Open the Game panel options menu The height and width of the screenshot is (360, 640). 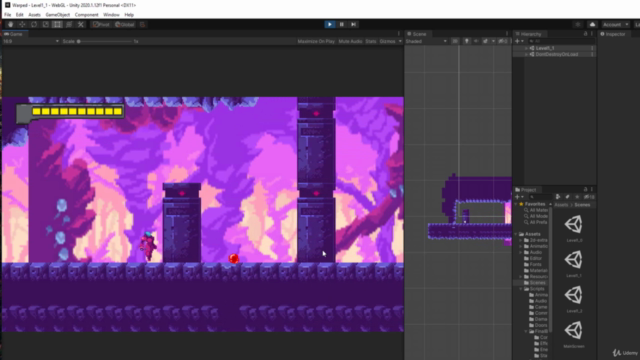click(x=399, y=34)
